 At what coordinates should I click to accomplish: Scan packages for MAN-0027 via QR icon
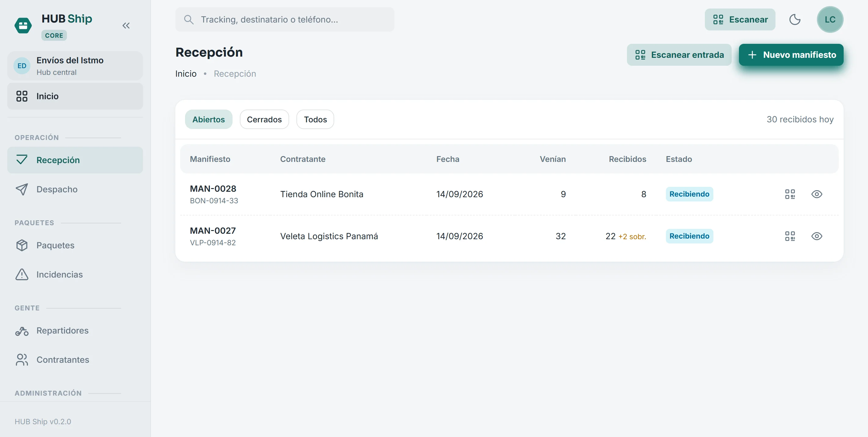click(790, 236)
